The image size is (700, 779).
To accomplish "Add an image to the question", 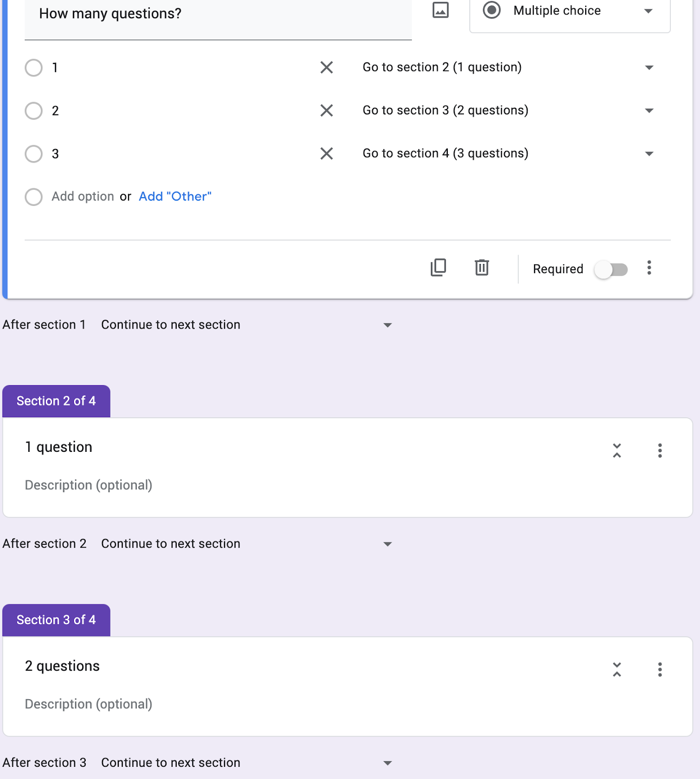I will pyautogui.click(x=441, y=10).
